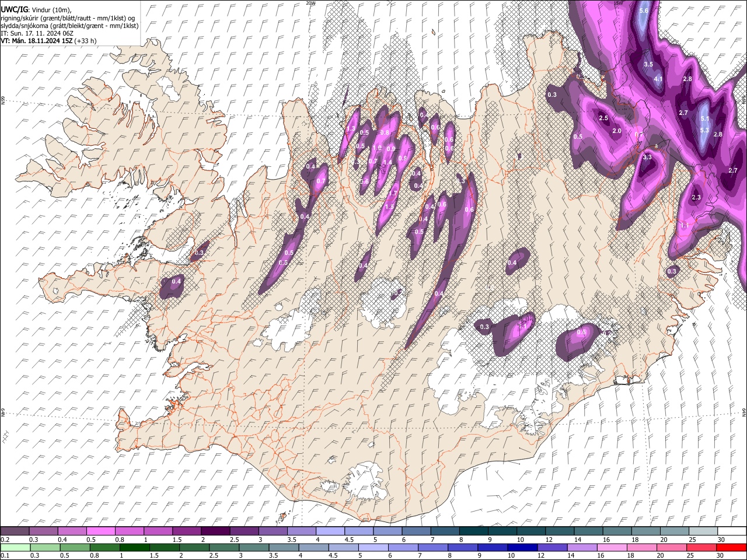This screenshot has width=747, height=560.
Task: Click the 5.1 snowfall value on the map
Action: click(x=704, y=118)
